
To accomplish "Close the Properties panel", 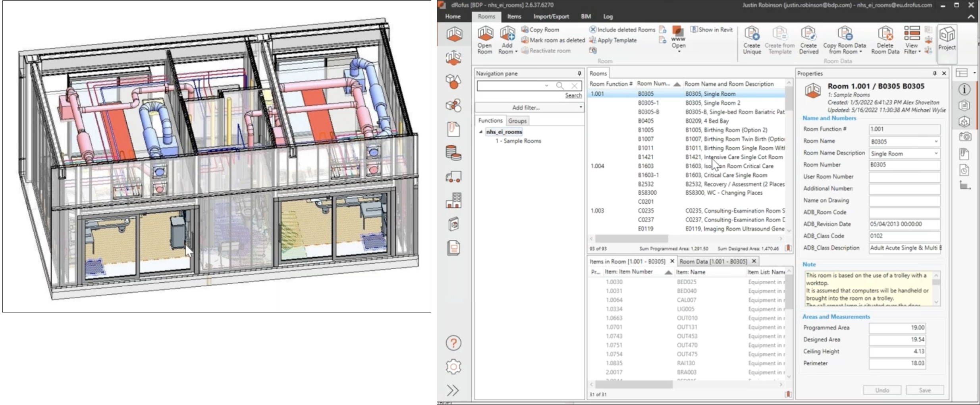I will click(x=944, y=73).
